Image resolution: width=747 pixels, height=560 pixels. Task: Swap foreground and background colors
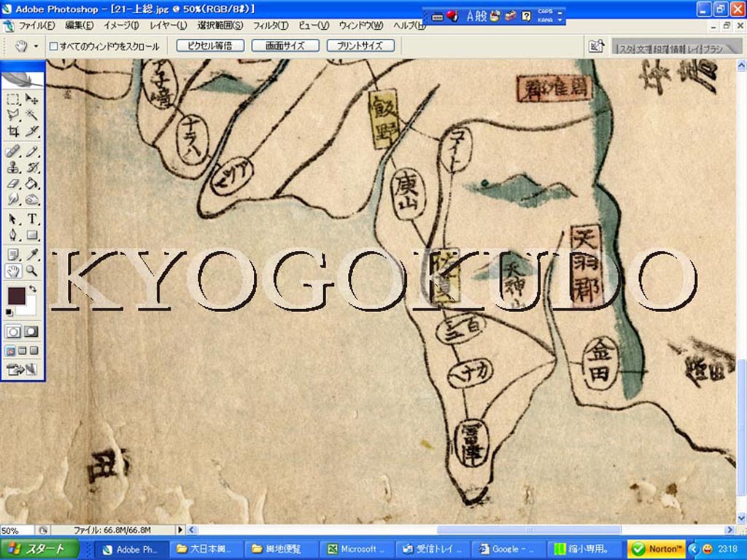point(32,289)
